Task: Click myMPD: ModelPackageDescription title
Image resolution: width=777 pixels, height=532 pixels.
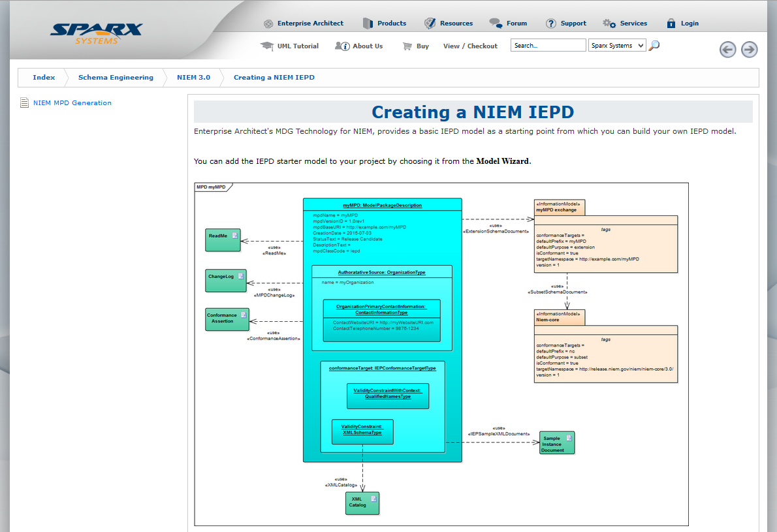Action: [x=382, y=205]
